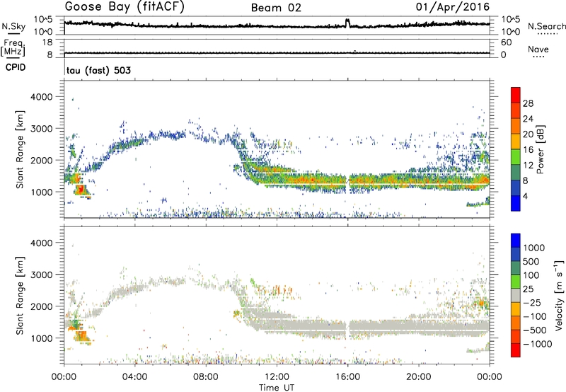Click the "-25" velocity colorbar label
Screen dimensions: 566x392
coord(532,302)
